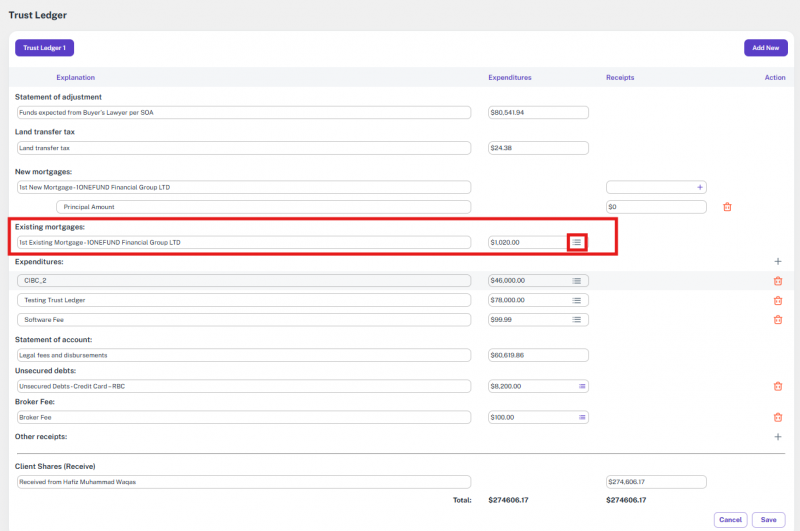Click the Land transfer tax explanation field

[x=243, y=148]
